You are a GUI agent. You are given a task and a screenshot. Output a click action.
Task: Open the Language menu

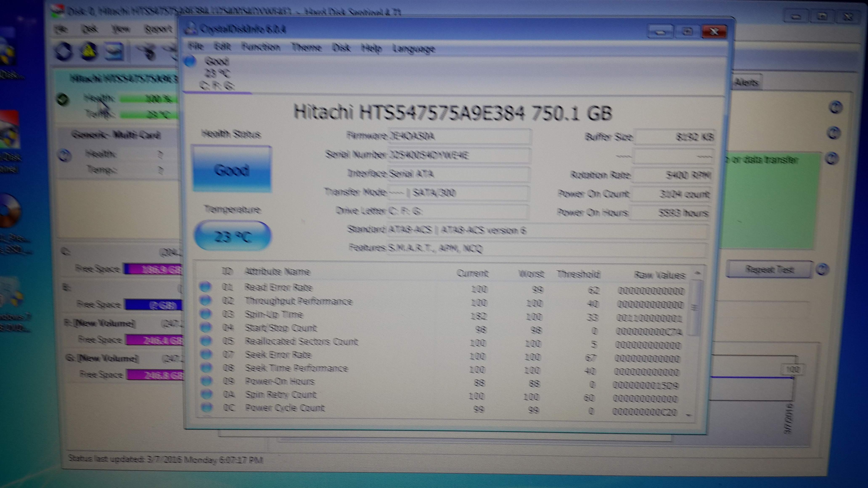point(414,49)
